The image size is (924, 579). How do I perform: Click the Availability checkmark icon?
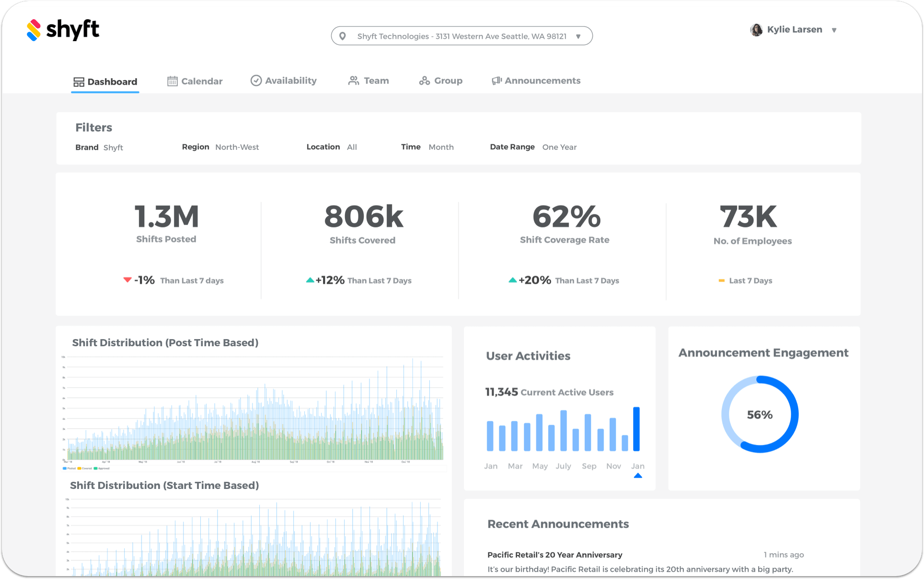point(256,80)
